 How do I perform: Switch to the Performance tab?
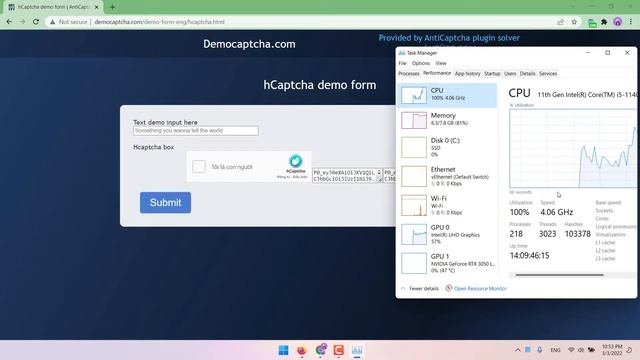[437, 73]
